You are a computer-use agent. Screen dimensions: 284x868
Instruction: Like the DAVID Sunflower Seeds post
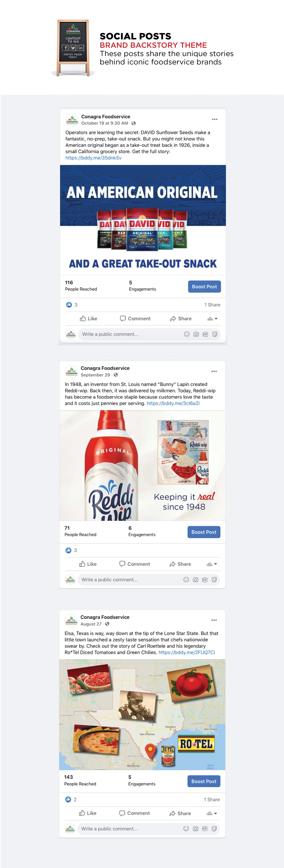pyautogui.click(x=88, y=318)
